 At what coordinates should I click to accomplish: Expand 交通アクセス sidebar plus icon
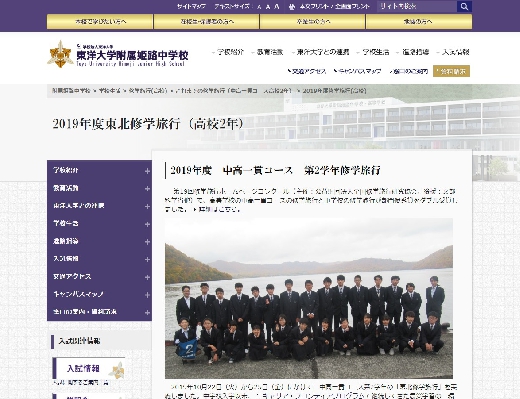click(147, 277)
